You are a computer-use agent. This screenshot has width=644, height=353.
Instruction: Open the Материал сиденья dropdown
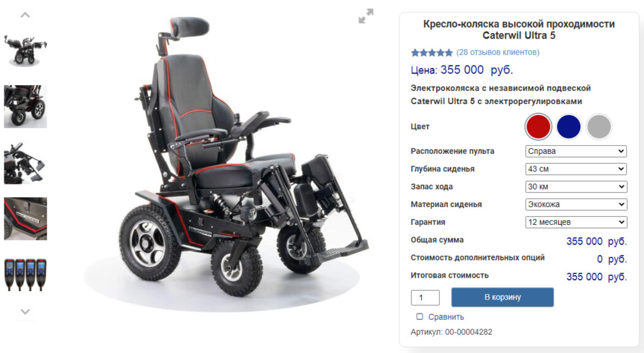click(576, 204)
